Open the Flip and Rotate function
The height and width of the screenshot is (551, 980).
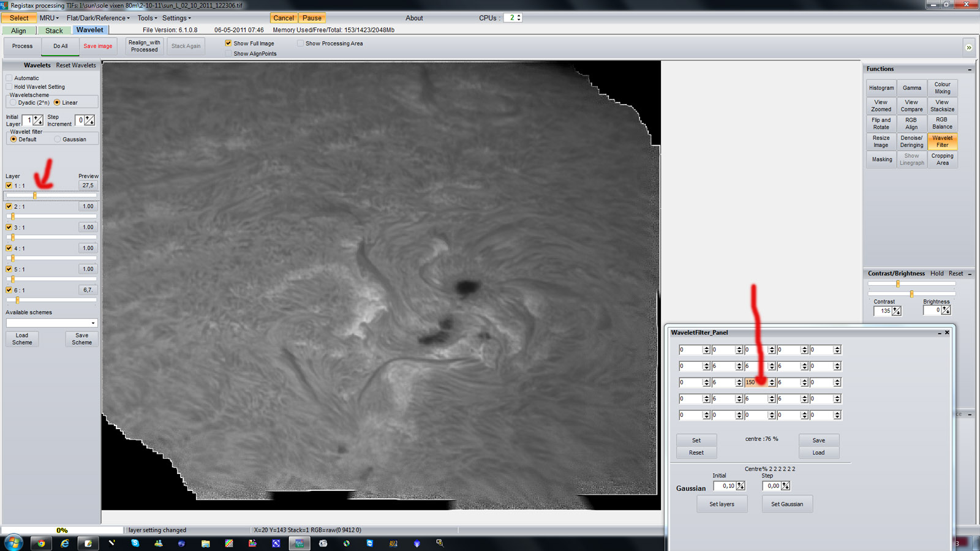881,124
